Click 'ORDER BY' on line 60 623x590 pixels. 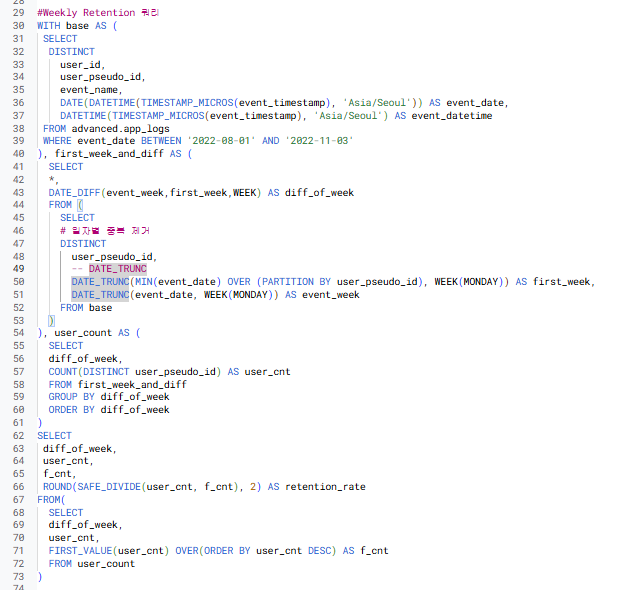[72, 410]
